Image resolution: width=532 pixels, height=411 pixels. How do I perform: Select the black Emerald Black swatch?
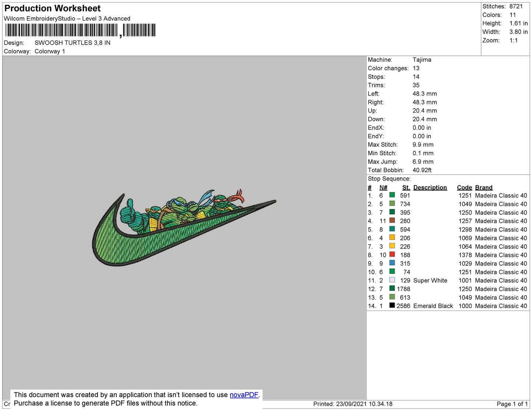tap(392, 305)
